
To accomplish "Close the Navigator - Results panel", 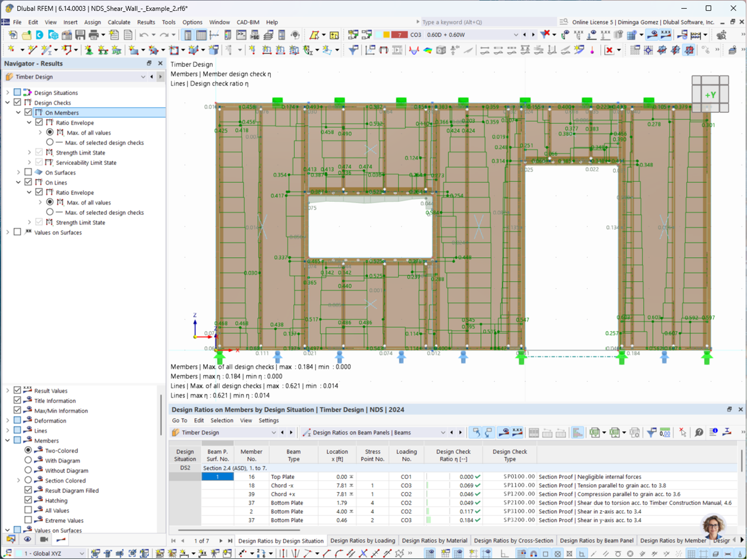I will pos(160,63).
